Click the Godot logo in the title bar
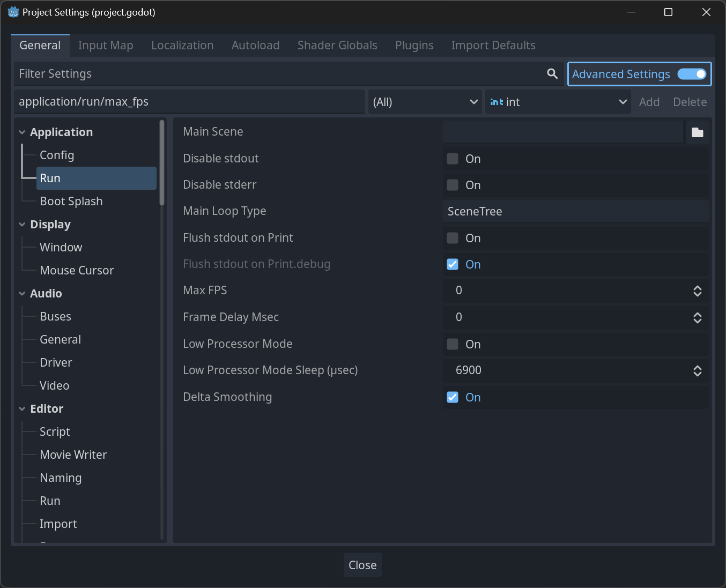The height and width of the screenshot is (588, 726). pos(13,12)
